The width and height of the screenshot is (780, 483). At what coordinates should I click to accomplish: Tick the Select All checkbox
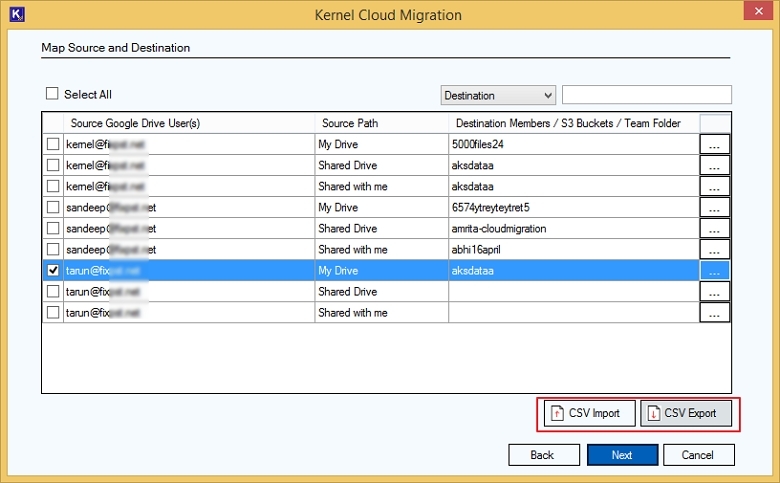[x=52, y=94]
